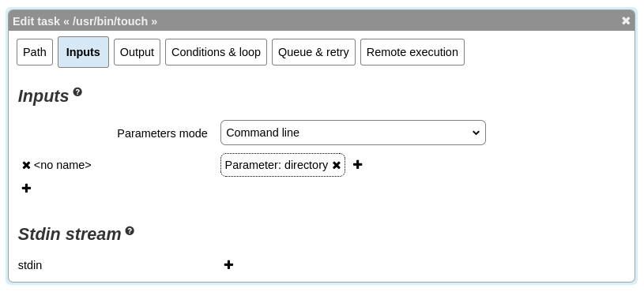This screenshot has height=292, width=644.
Task: Delete the directory parameter from the chip
Action: [x=337, y=165]
